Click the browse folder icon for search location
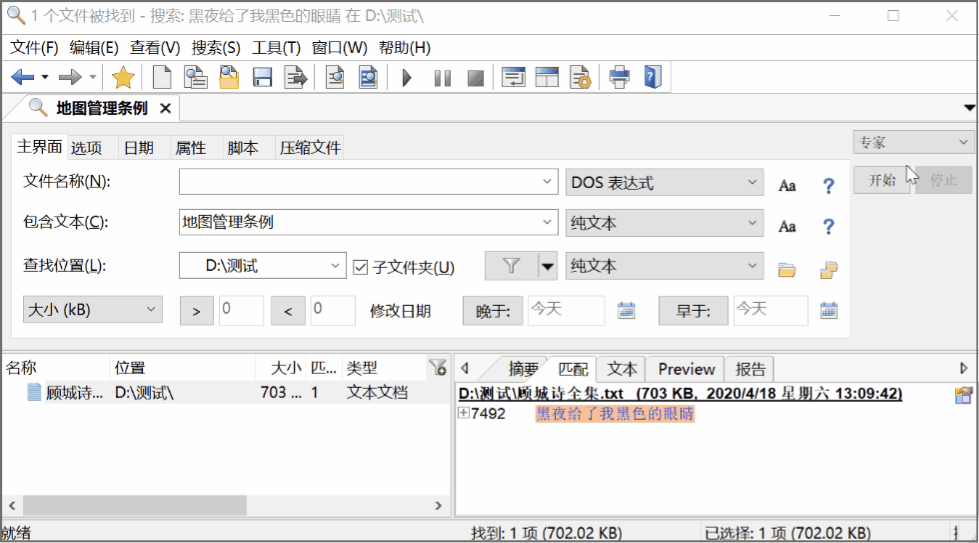Image resolution: width=979 pixels, height=543 pixels. [x=787, y=268]
